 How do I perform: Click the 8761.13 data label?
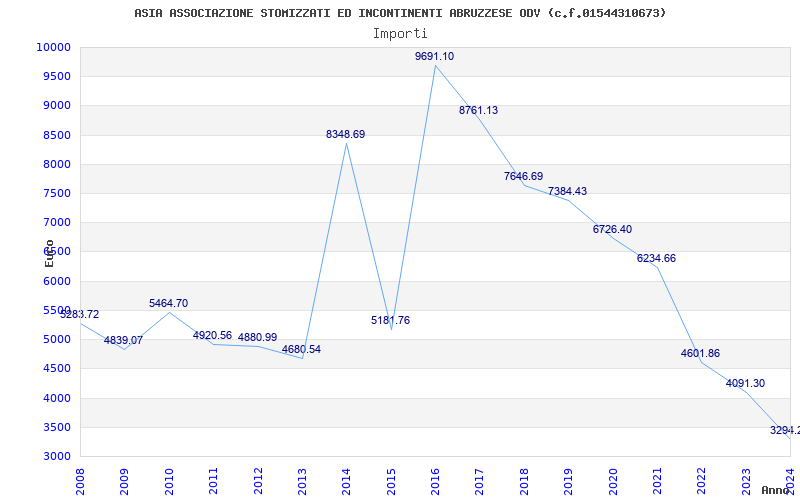(478, 110)
